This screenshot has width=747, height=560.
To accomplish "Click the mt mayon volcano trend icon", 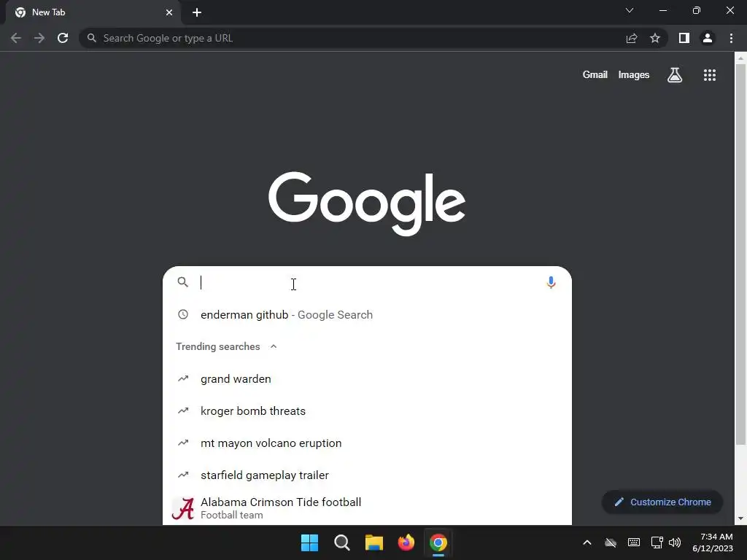I will (x=183, y=443).
